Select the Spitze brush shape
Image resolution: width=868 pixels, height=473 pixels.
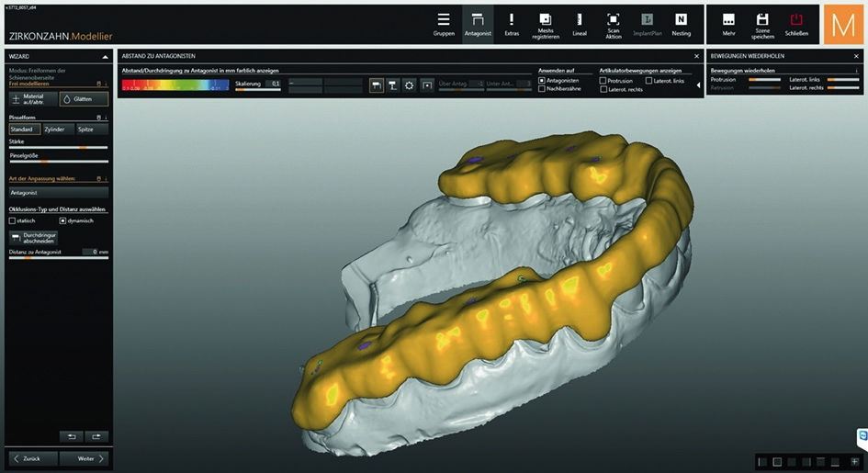pos(93,130)
